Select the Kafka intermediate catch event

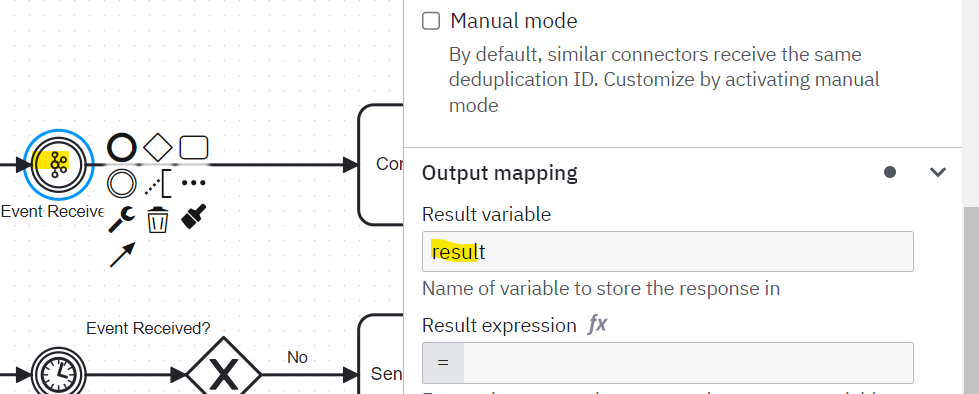click(x=59, y=165)
